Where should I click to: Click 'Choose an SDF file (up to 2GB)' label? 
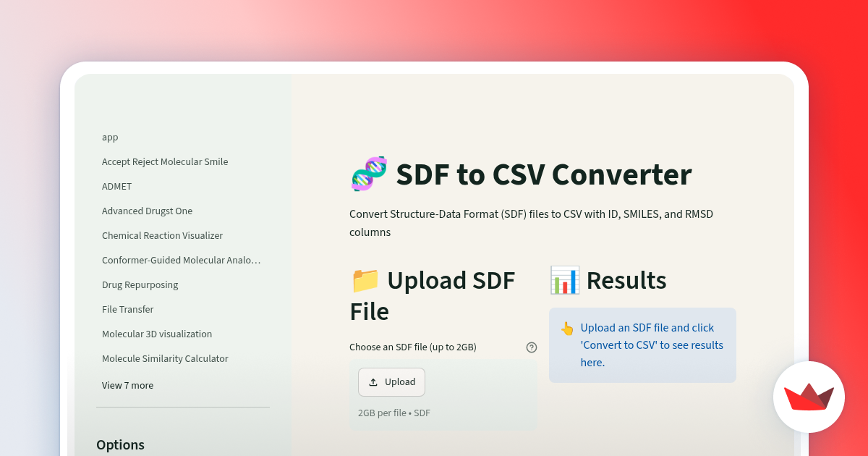(413, 347)
